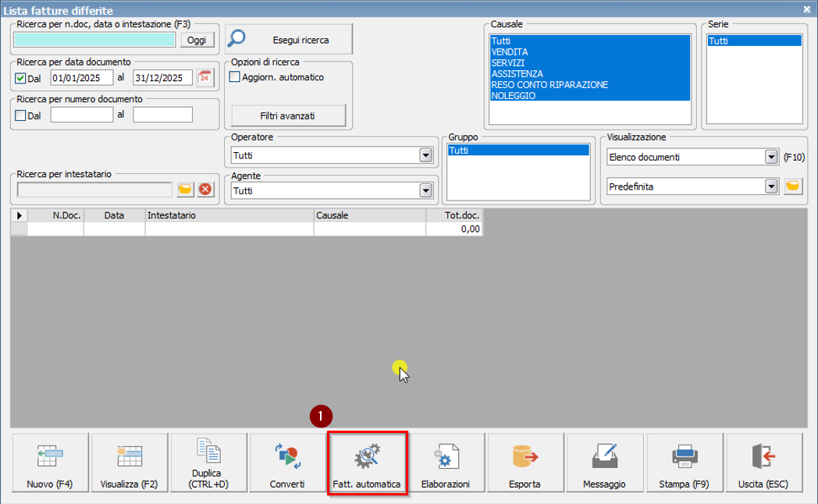Clear intestatario with red X icon

click(204, 190)
